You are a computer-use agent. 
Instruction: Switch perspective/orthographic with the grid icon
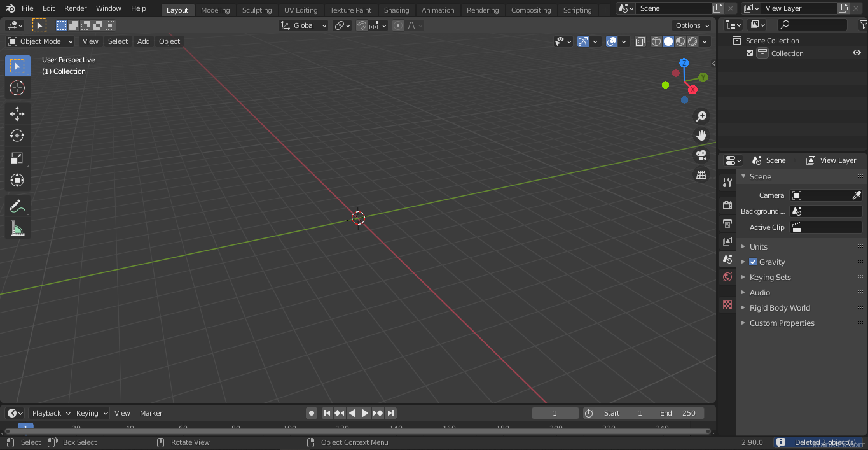[x=701, y=174]
